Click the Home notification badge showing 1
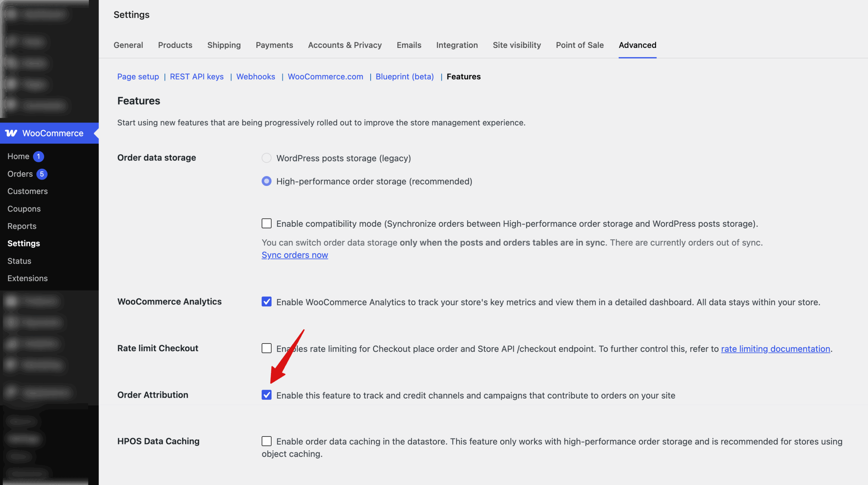The height and width of the screenshot is (485, 868). [39, 156]
